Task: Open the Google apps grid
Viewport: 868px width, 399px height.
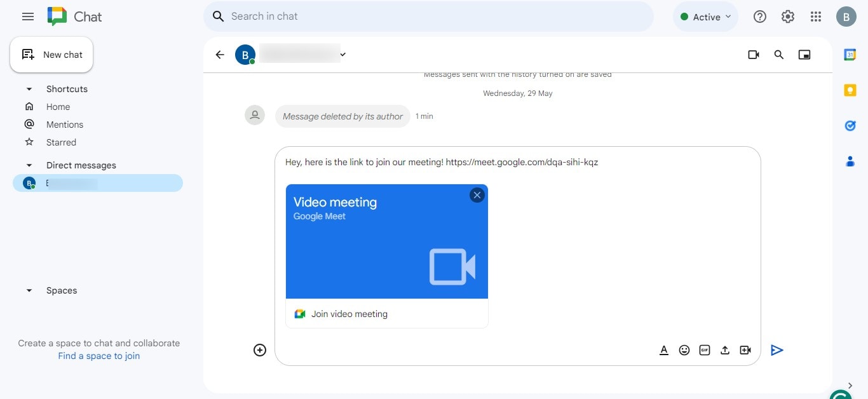Action: point(816,17)
